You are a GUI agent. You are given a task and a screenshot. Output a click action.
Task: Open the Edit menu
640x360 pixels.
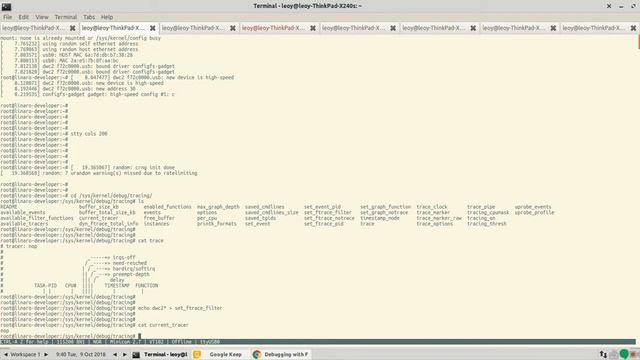(x=23, y=17)
